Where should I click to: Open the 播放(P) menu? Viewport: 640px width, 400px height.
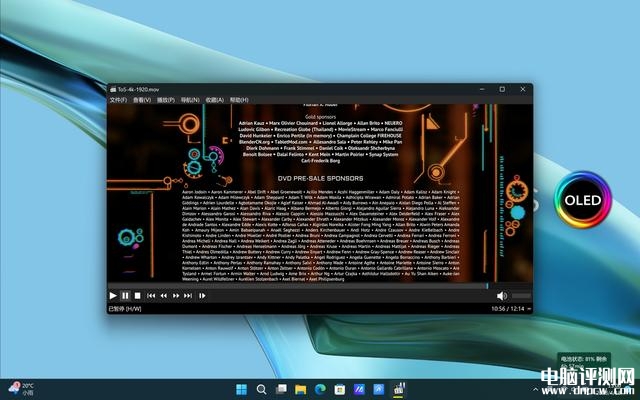point(166,100)
